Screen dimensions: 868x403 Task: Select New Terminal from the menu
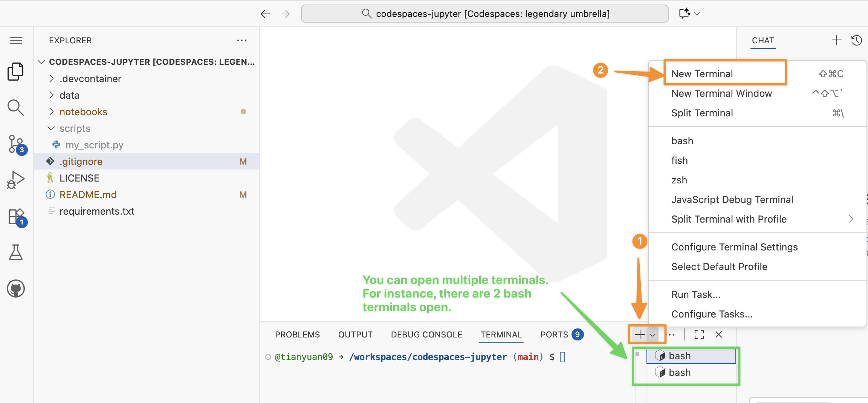[702, 74]
